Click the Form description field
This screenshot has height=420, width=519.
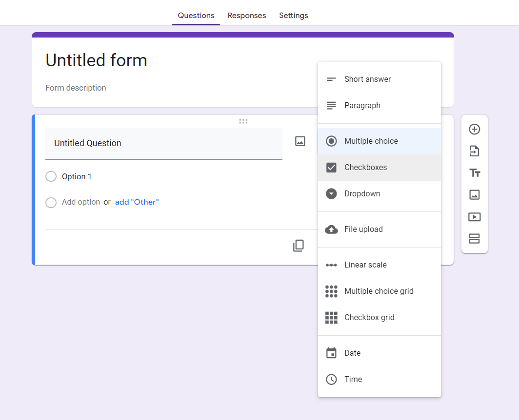click(x=76, y=88)
